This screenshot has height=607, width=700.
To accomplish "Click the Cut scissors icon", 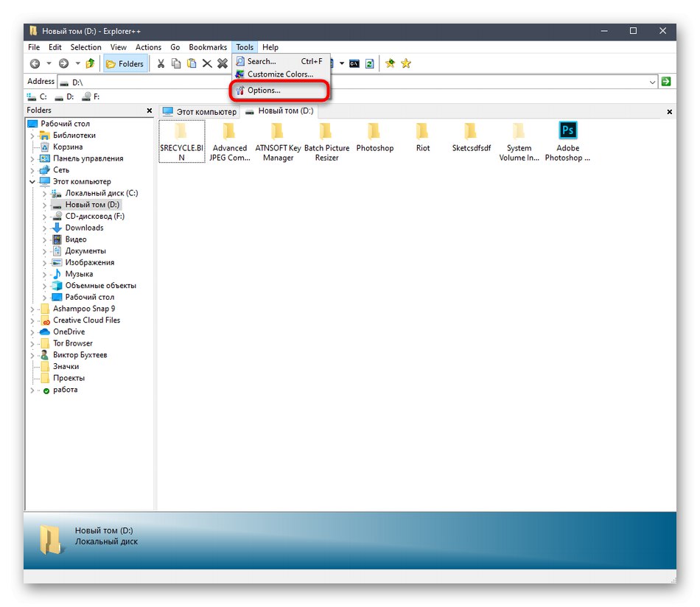I will point(161,64).
